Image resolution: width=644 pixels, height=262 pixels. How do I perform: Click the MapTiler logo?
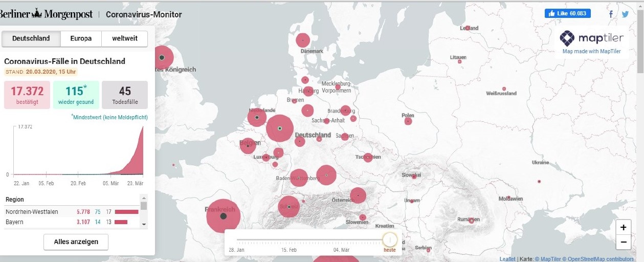591,38
